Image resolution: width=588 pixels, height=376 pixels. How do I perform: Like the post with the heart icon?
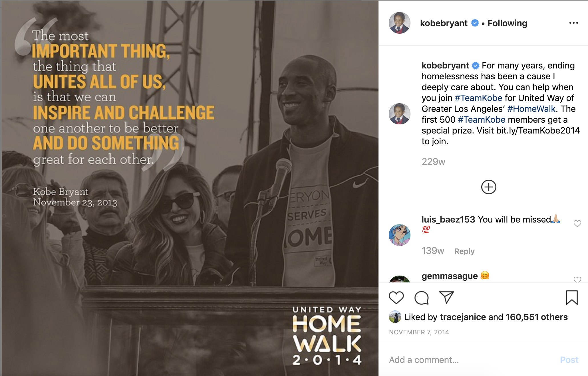tap(396, 298)
